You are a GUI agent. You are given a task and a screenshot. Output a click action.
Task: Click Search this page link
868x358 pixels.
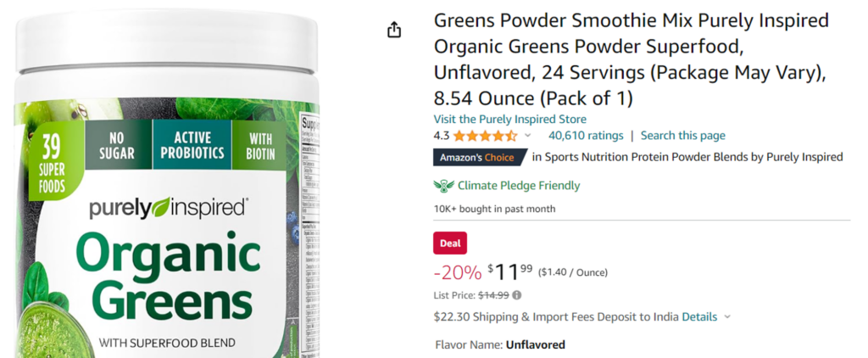[x=682, y=136]
